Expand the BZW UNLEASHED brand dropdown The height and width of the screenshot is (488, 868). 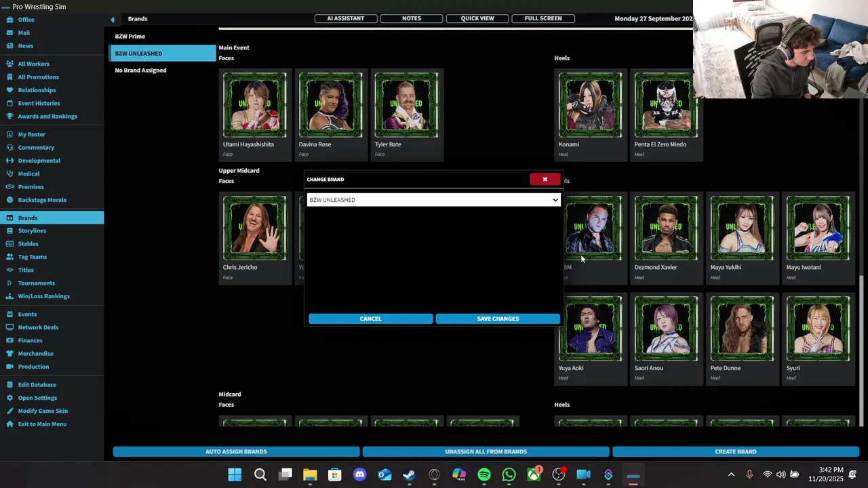[x=433, y=200]
